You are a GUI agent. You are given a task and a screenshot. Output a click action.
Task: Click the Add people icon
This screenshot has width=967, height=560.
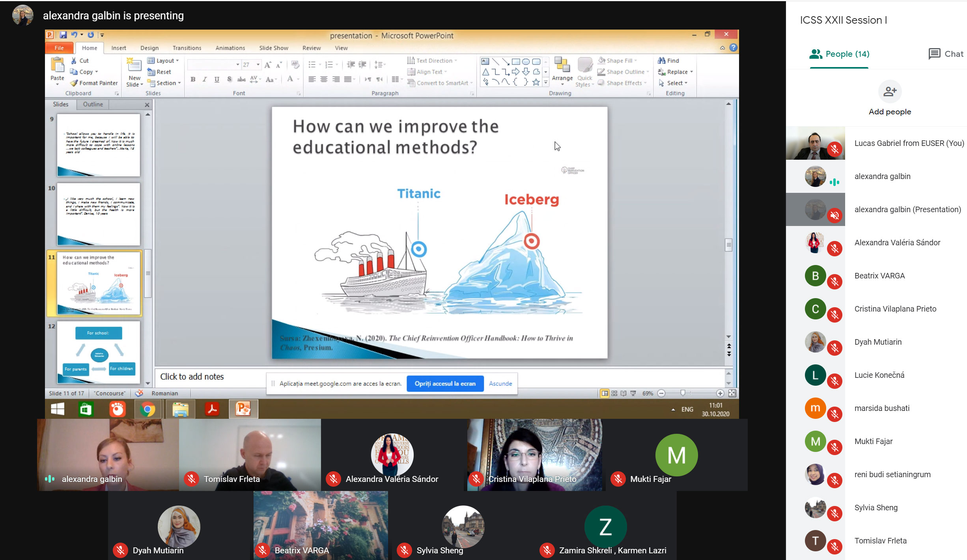[890, 91]
